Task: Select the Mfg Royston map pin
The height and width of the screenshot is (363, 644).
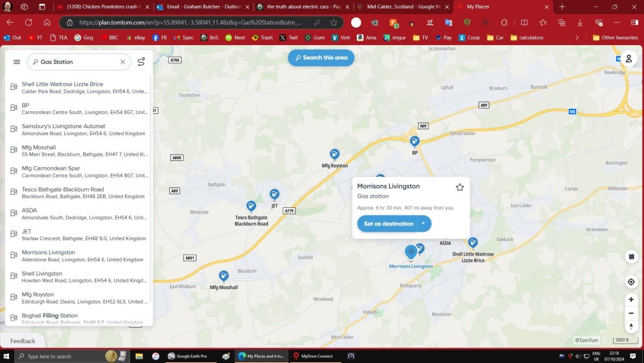Action: pyautogui.click(x=335, y=154)
